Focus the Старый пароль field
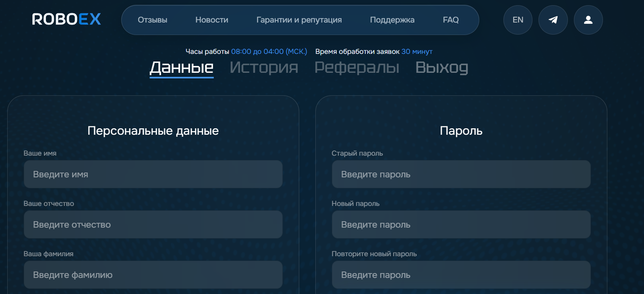Image resolution: width=644 pixels, height=294 pixels. click(461, 174)
